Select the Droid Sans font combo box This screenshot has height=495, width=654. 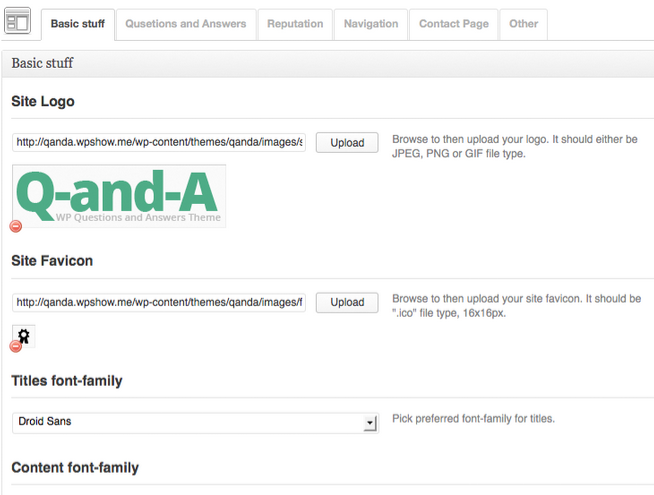coord(196,423)
